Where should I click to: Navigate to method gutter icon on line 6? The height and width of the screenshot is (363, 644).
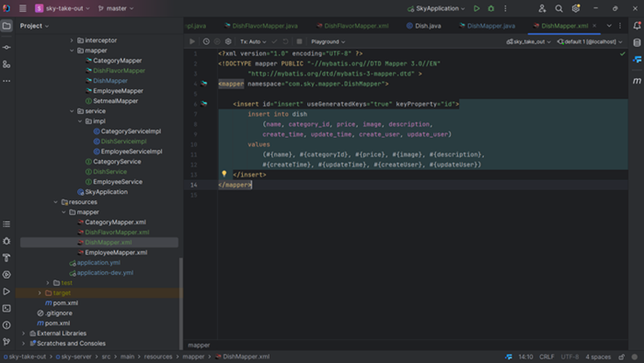(x=204, y=104)
